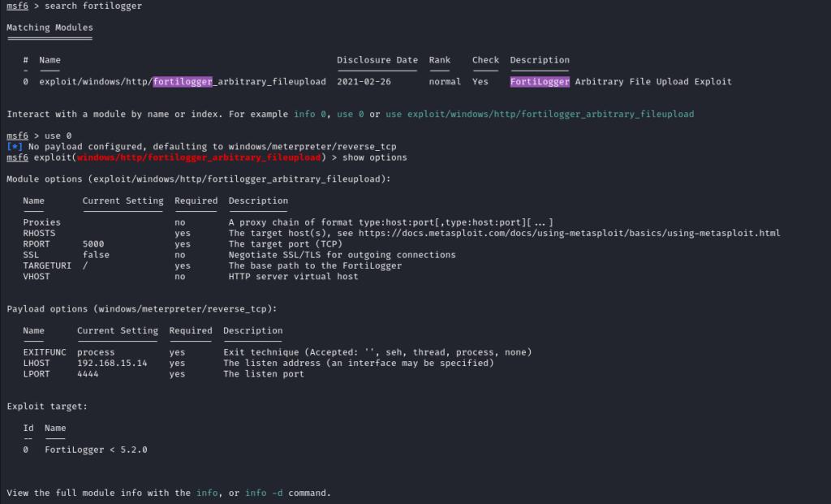Click highlighted 'fortilogger' in the module path
This screenshot has width=831, height=504.
pos(183,82)
